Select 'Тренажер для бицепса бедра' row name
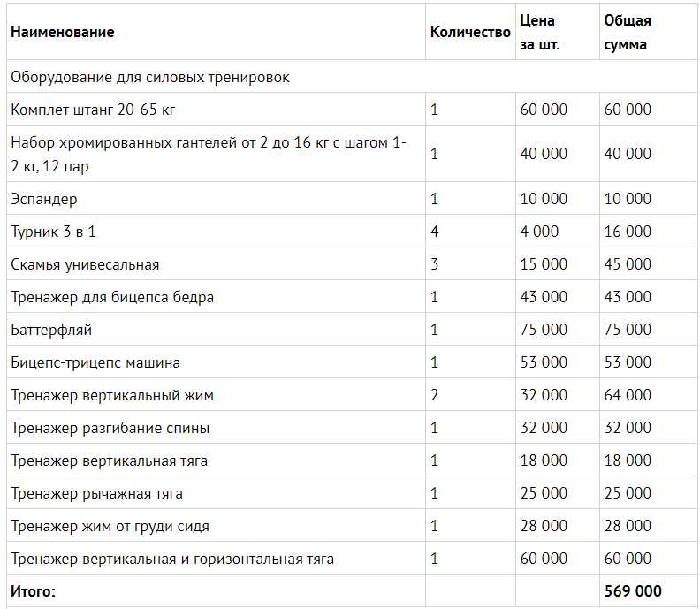 [x=112, y=297]
